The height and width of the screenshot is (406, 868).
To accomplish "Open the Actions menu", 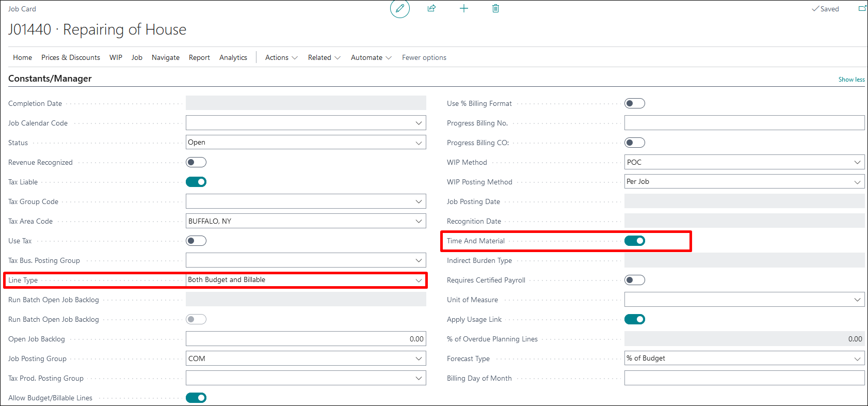I will tap(281, 57).
